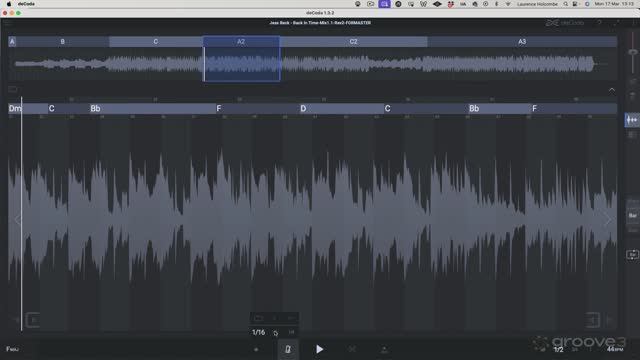Click the Focus label at bottom left
The width and height of the screenshot is (640, 360).
tap(12, 349)
